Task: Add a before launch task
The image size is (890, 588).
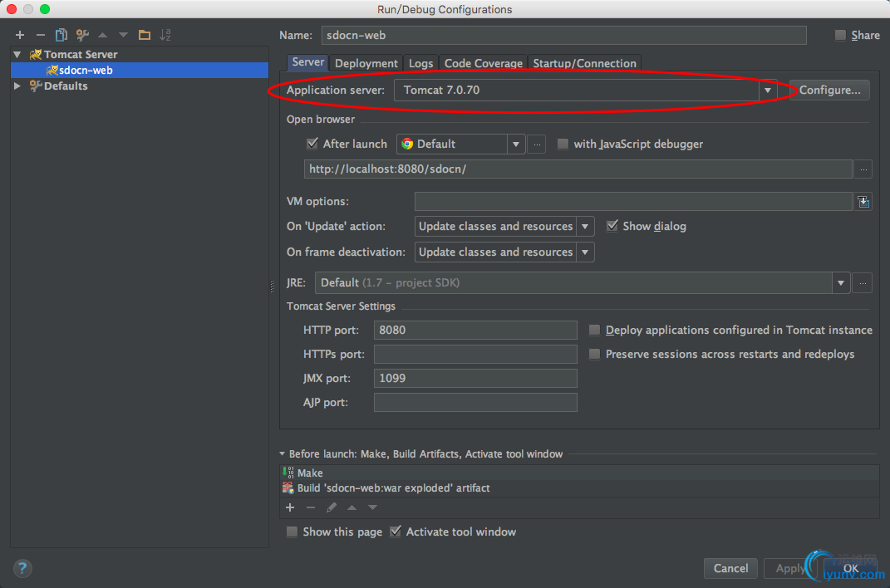Action: click(290, 507)
